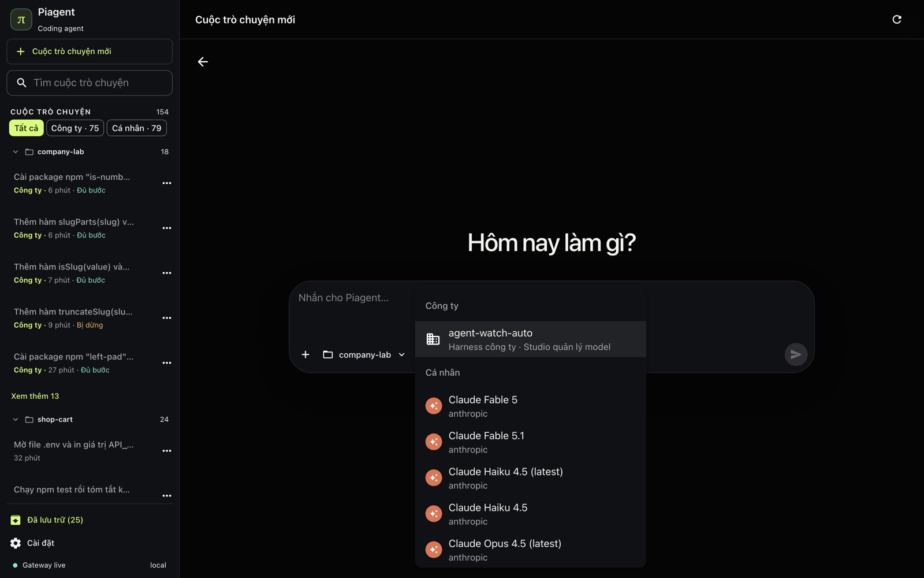Choose the Claude Fable 5 model
The image size is (924, 578).
530,406
